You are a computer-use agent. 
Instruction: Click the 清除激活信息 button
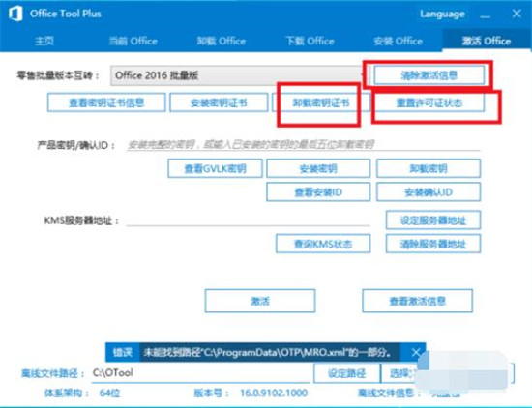point(429,75)
